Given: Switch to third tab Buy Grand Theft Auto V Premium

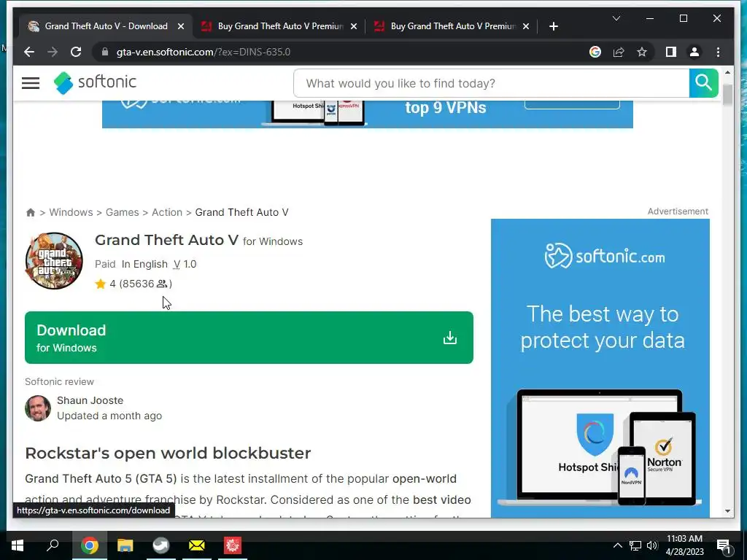Looking at the screenshot, I should (x=452, y=26).
